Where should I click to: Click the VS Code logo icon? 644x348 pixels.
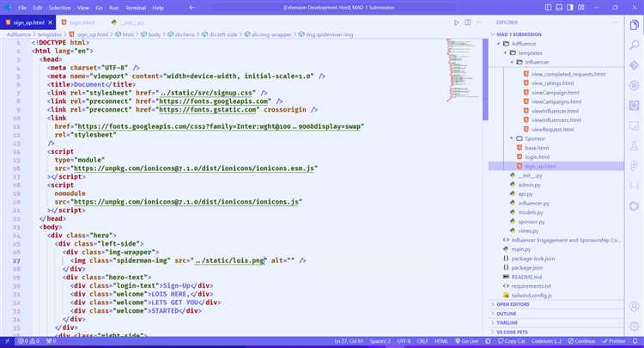click(x=7, y=8)
